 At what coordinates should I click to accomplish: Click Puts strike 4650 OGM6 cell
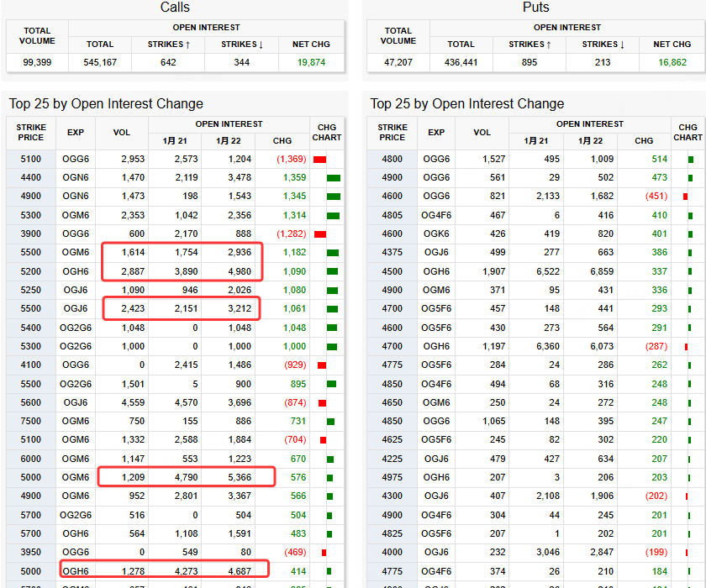(x=393, y=402)
